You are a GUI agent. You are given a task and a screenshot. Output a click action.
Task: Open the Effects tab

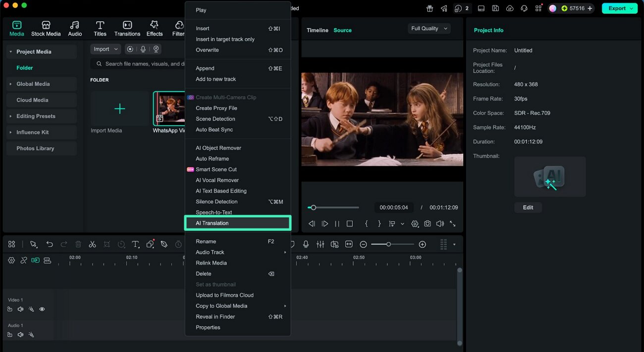click(x=155, y=28)
